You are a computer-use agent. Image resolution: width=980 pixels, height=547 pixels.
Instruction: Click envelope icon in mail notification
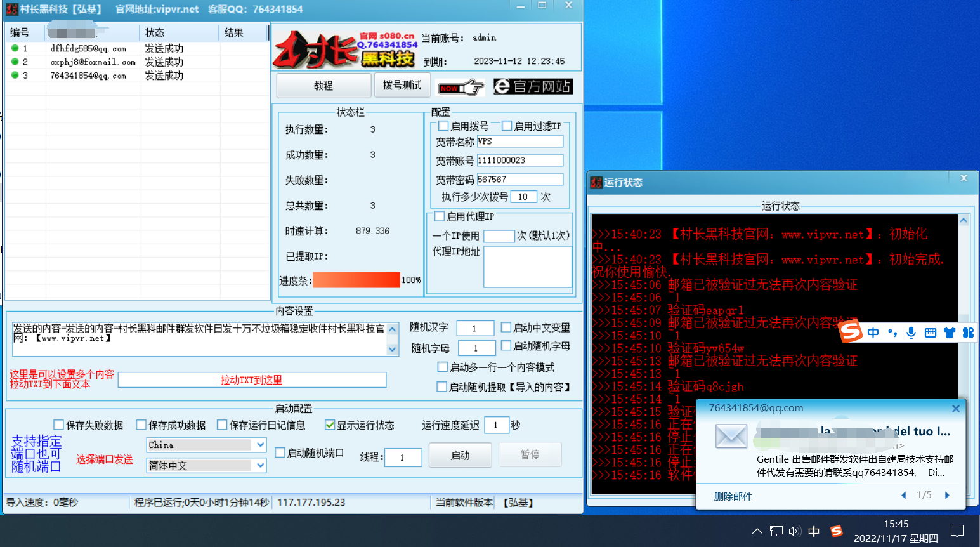(x=731, y=437)
